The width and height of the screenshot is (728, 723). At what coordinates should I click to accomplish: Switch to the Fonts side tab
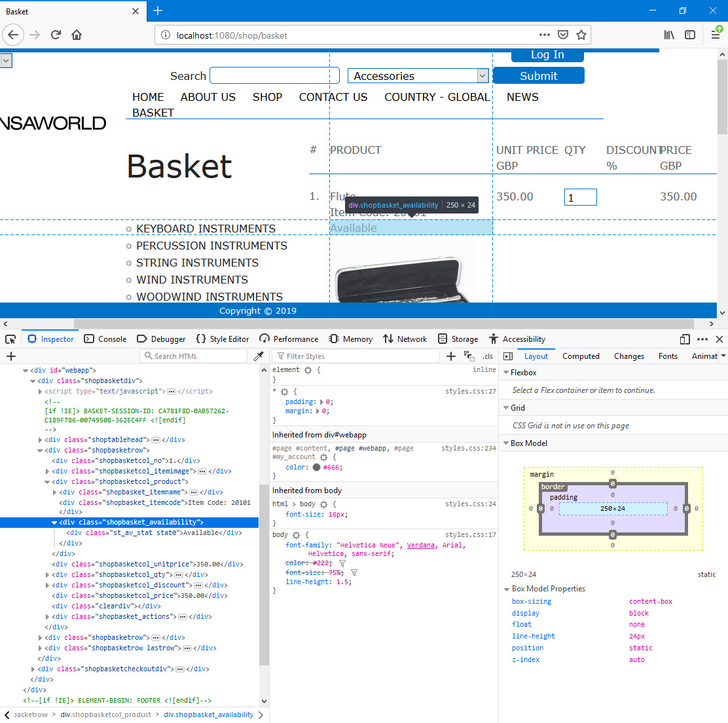tap(668, 356)
